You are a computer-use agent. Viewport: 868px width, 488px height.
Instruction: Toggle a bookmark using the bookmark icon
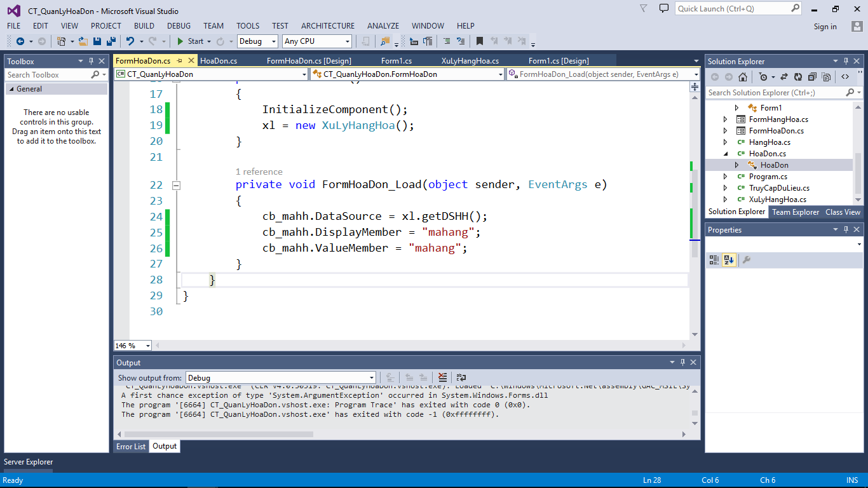[x=480, y=41]
